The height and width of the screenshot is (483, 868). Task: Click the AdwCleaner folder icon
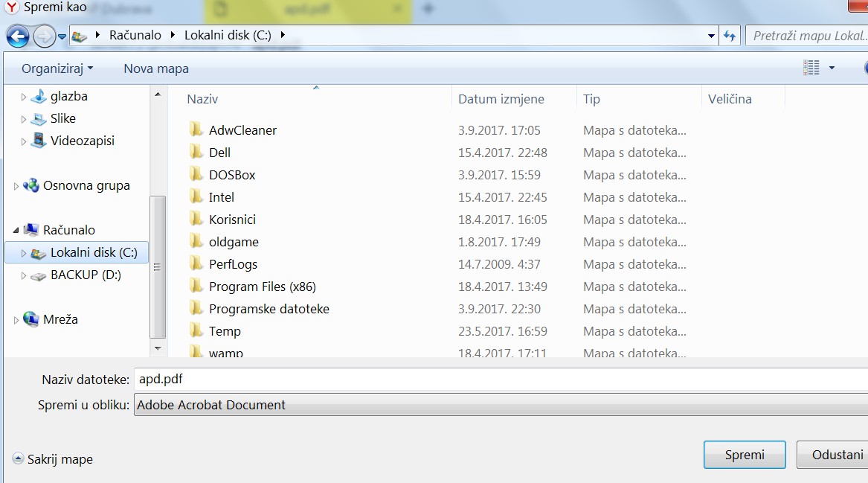tap(196, 129)
